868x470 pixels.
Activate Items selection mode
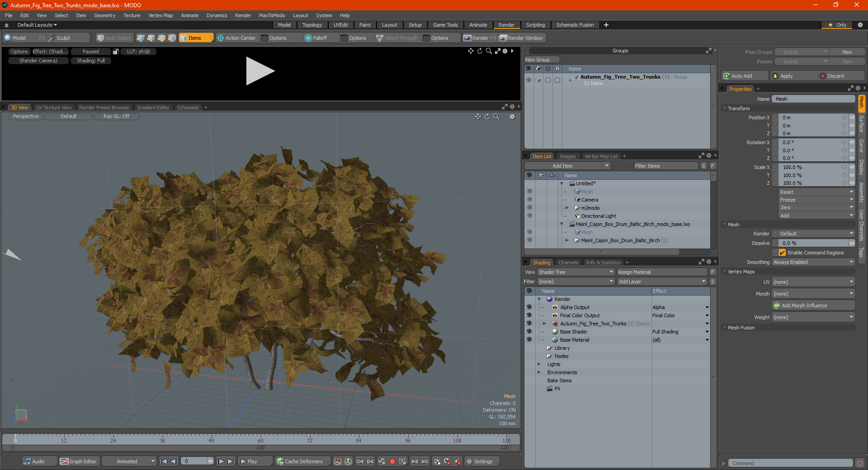[x=196, y=38]
